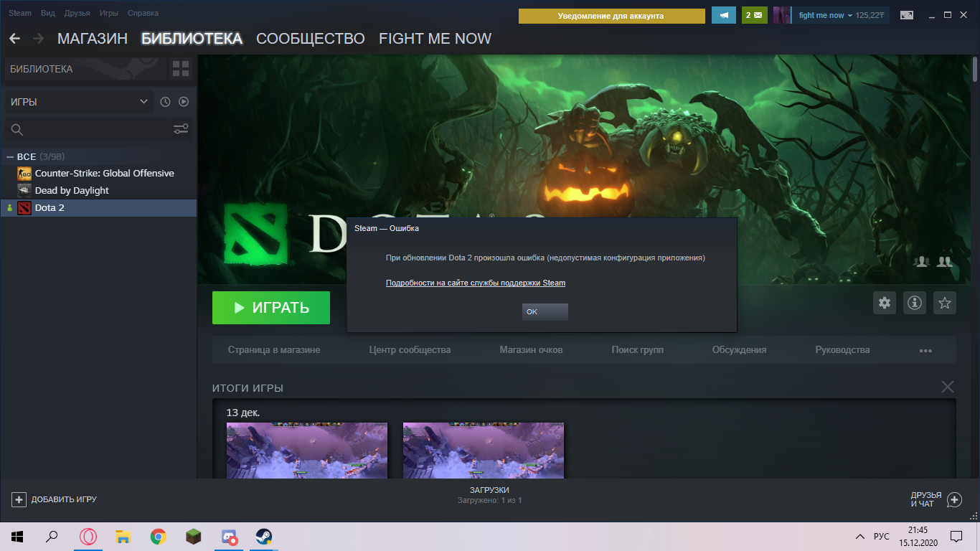Close the post-game summary section

tap(948, 387)
